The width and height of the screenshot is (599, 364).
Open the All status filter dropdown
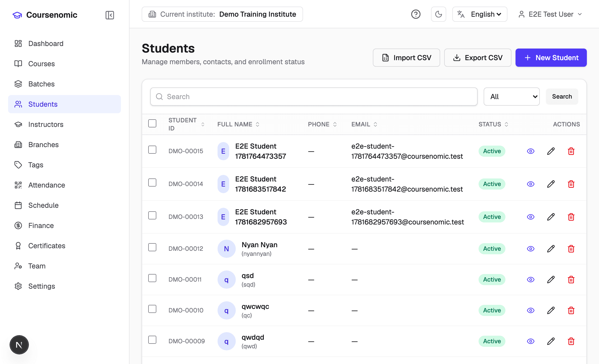coord(511,97)
